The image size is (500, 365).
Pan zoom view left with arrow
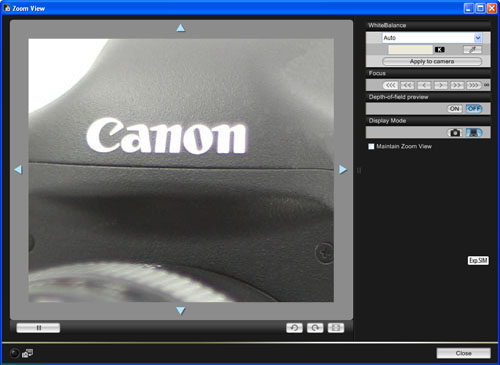click(x=18, y=170)
